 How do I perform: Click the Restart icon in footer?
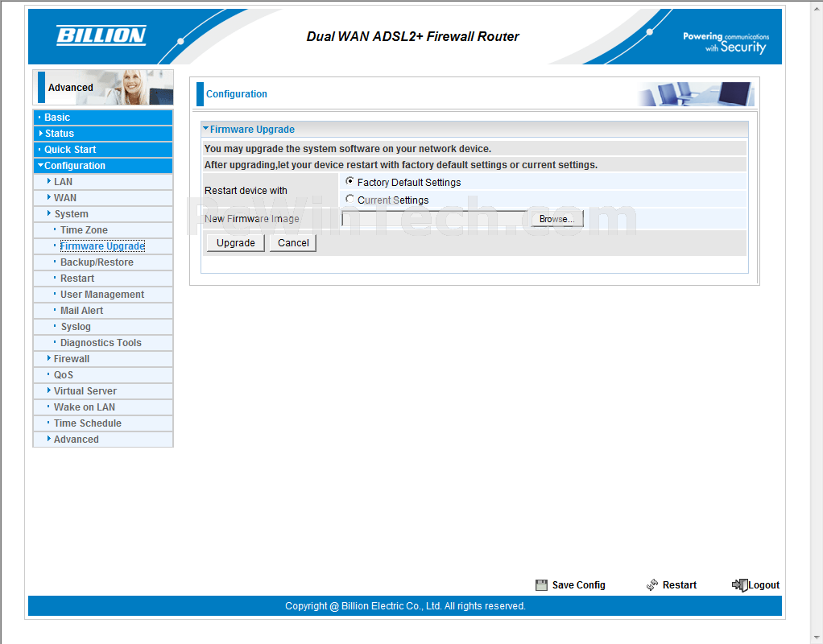point(652,585)
